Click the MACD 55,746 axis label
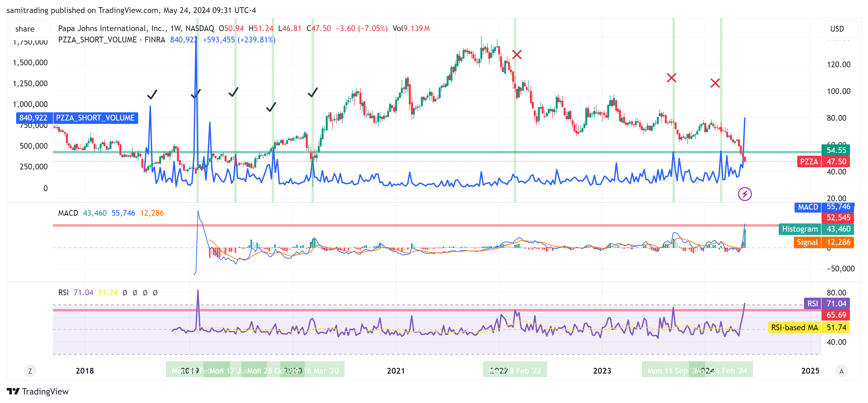 pyautogui.click(x=824, y=207)
